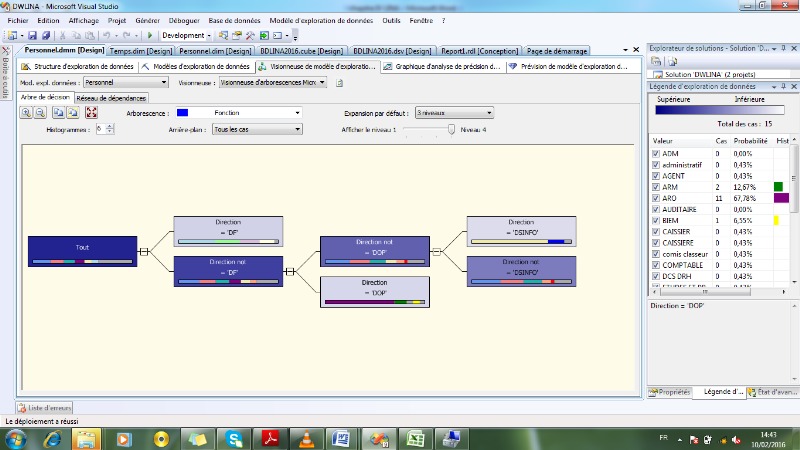The height and width of the screenshot is (450, 800).
Task: Toggle the ARM checkbox in legend
Action: click(x=655, y=187)
